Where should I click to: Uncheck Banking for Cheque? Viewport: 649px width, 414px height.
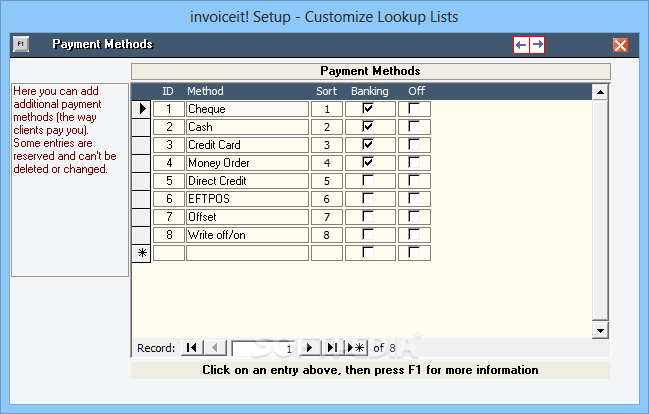point(368,108)
